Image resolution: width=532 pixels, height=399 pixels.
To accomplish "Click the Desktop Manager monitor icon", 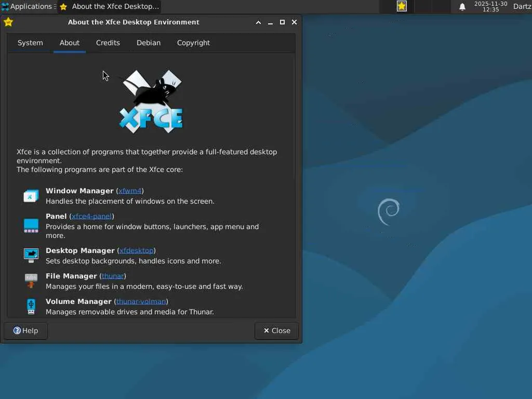I will [x=31, y=256].
